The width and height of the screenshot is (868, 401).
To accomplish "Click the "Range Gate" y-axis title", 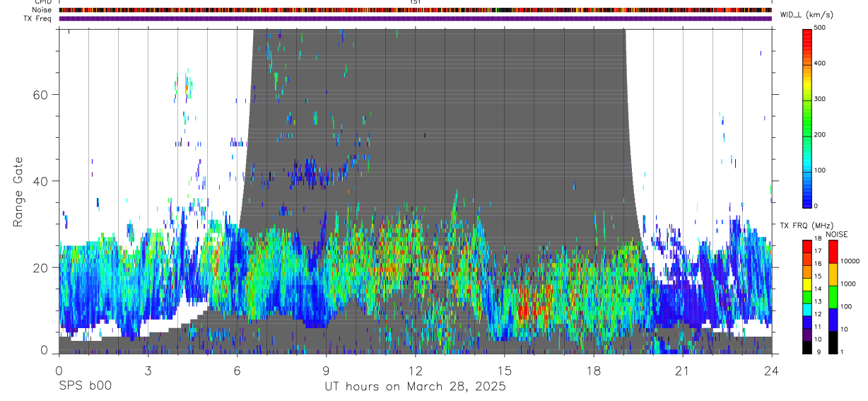I will tap(18, 192).
